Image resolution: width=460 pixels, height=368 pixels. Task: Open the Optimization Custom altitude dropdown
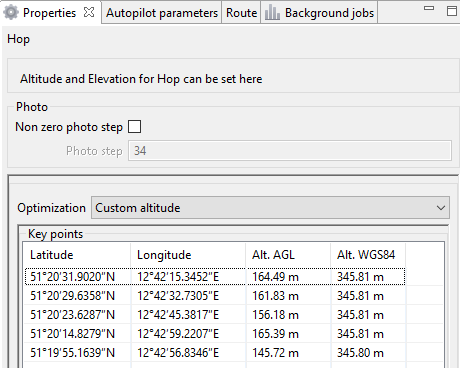click(x=270, y=208)
